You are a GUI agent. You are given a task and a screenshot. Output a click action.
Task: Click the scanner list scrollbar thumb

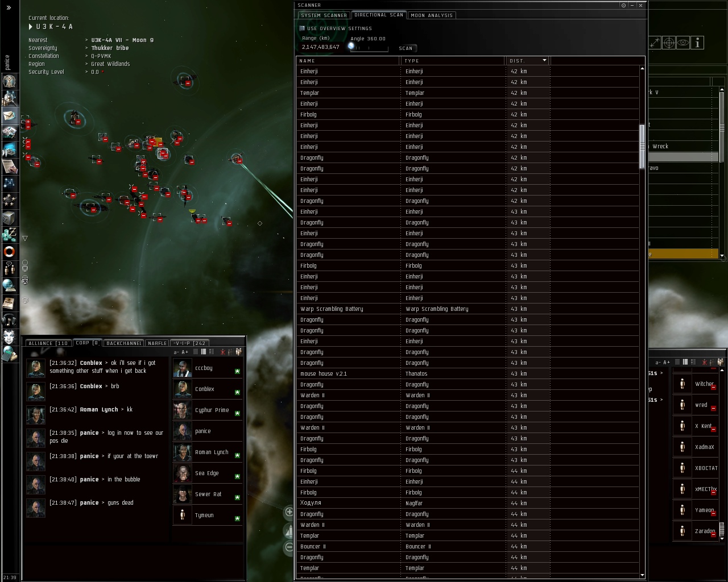[x=642, y=145]
